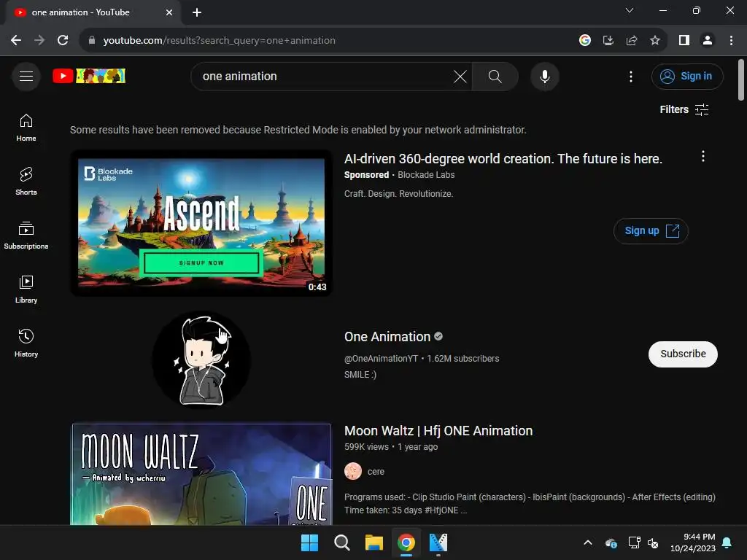The width and height of the screenshot is (747, 560).
Task: Open the Ascend ad thumbnail
Action: pos(201,223)
